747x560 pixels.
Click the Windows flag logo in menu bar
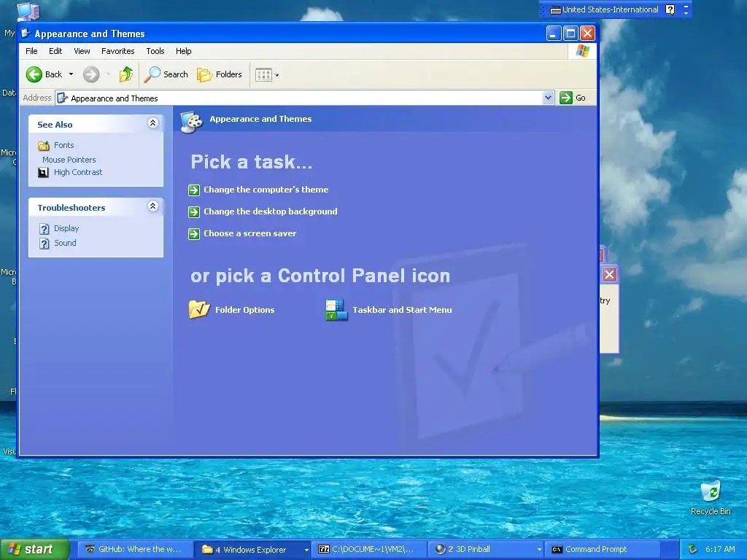click(x=583, y=51)
